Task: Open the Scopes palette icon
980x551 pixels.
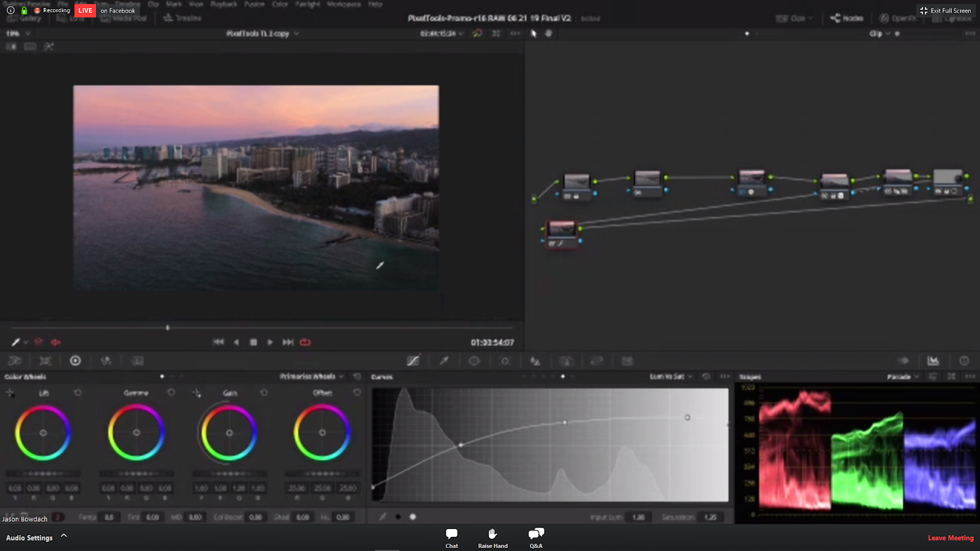Action: [x=933, y=361]
